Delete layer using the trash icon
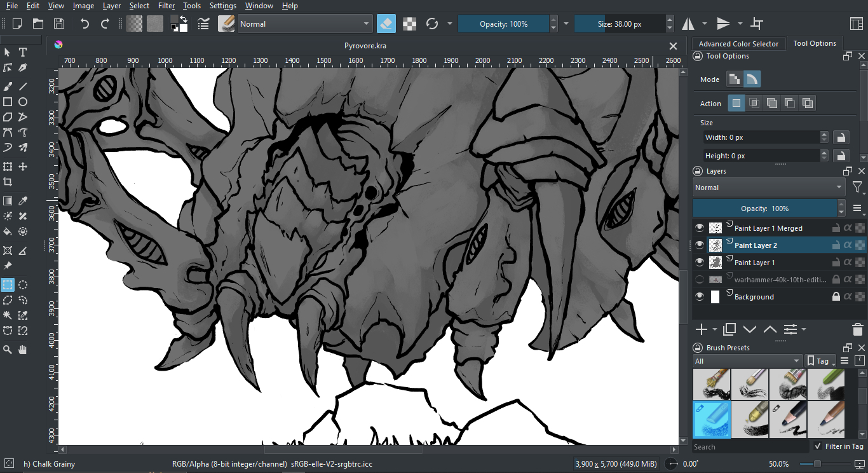Screen dimensions: 868x473 857,329
